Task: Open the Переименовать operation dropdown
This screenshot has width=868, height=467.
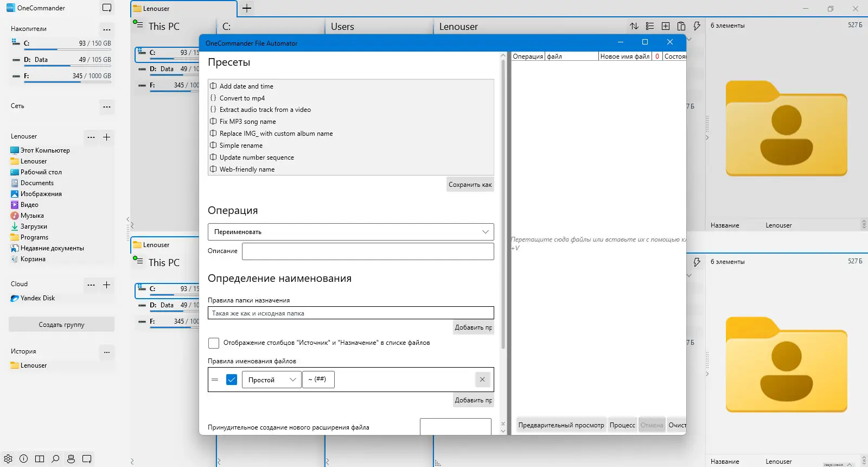Action: pyautogui.click(x=351, y=232)
